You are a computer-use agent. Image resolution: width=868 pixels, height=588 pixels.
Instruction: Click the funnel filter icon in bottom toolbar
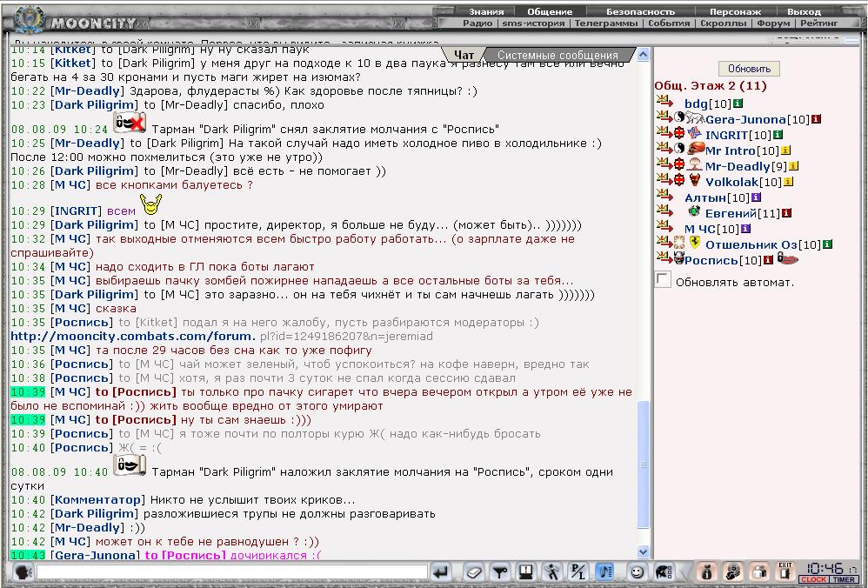pyautogui.click(x=500, y=572)
